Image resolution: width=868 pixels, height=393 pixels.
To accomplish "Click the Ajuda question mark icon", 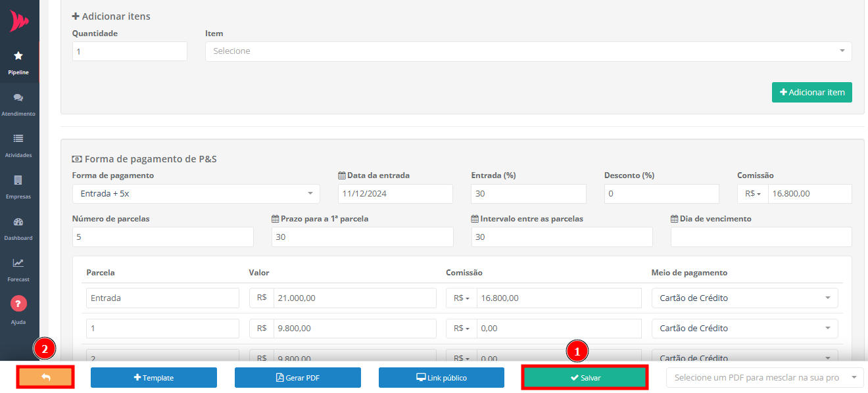I will click(18, 304).
